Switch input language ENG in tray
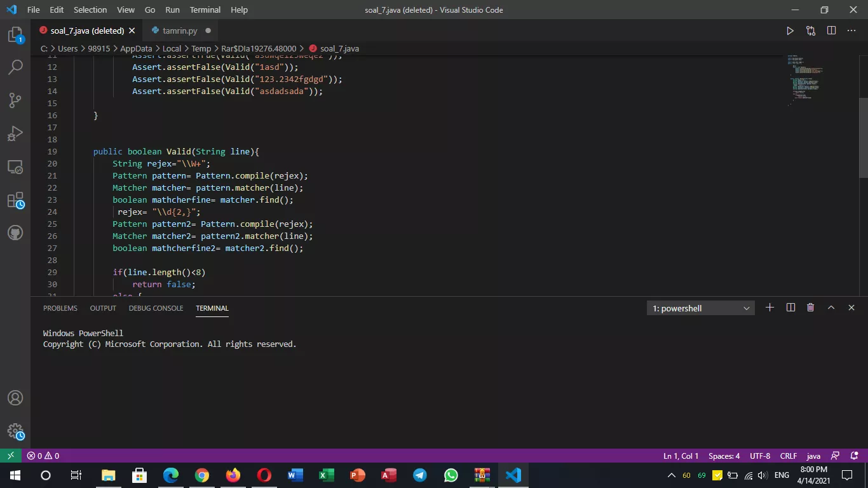This screenshot has height=488, width=868. (x=782, y=475)
